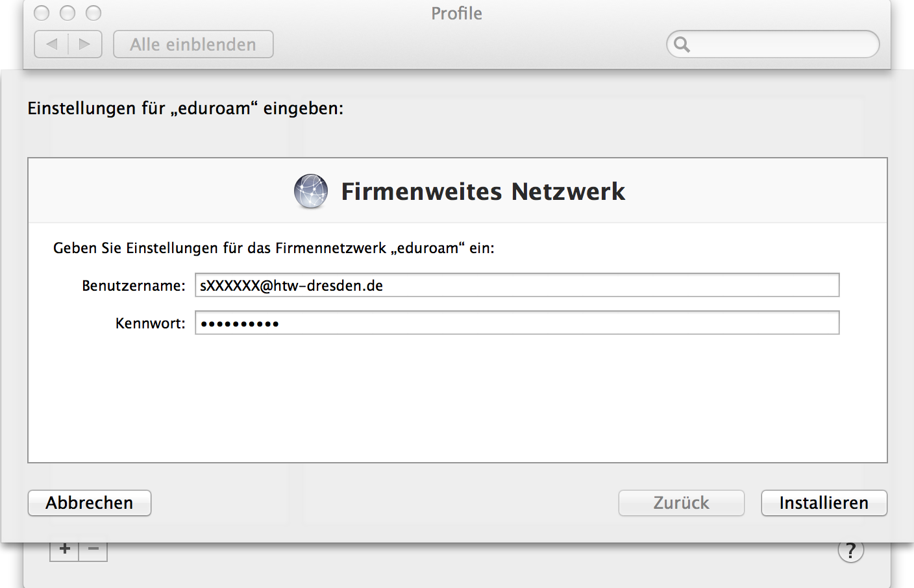Click the Abbrechen button
Image resolution: width=914 pixels, height=588 pixels.
(90, 503)
